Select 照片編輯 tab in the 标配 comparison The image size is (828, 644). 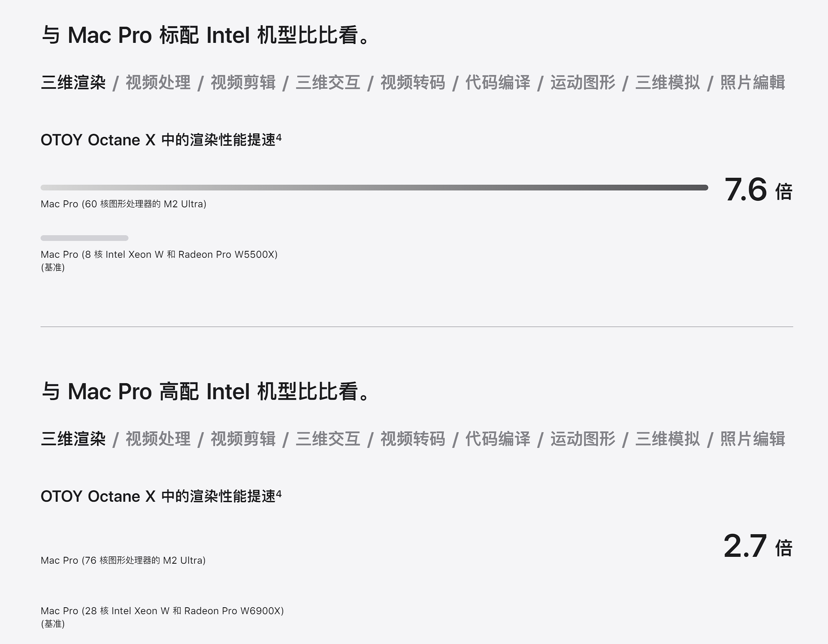click(x=753, y=83)
